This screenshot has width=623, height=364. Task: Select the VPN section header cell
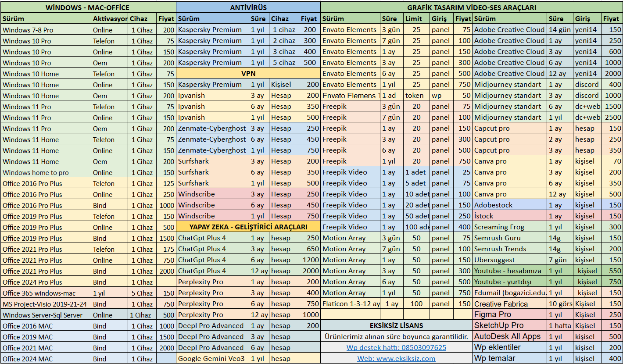[248, 73]
